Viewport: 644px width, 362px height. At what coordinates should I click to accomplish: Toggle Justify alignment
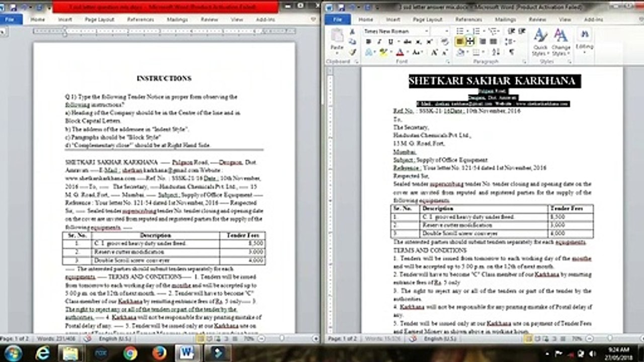[494, 41]
